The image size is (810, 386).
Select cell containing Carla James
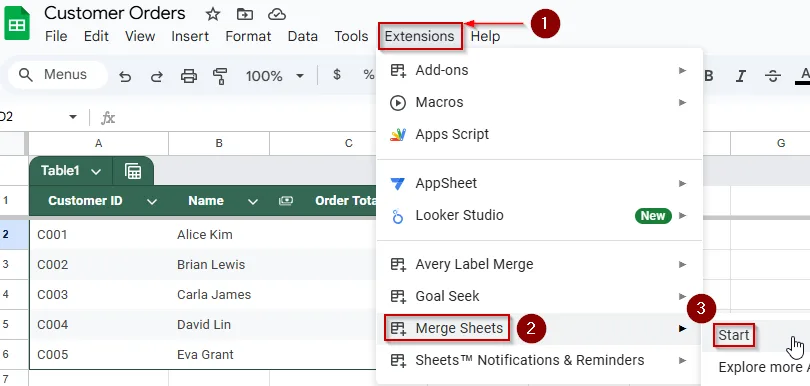tap(219, 295)
